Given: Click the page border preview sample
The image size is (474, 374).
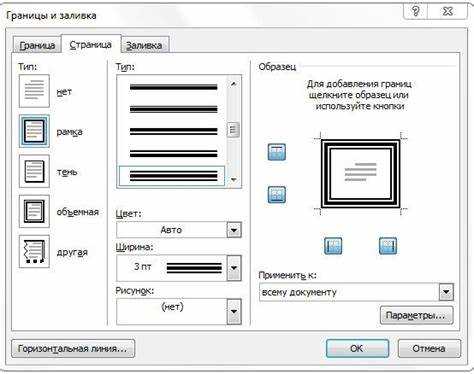Looking at the screenshot, I should (x=360, y=174).
